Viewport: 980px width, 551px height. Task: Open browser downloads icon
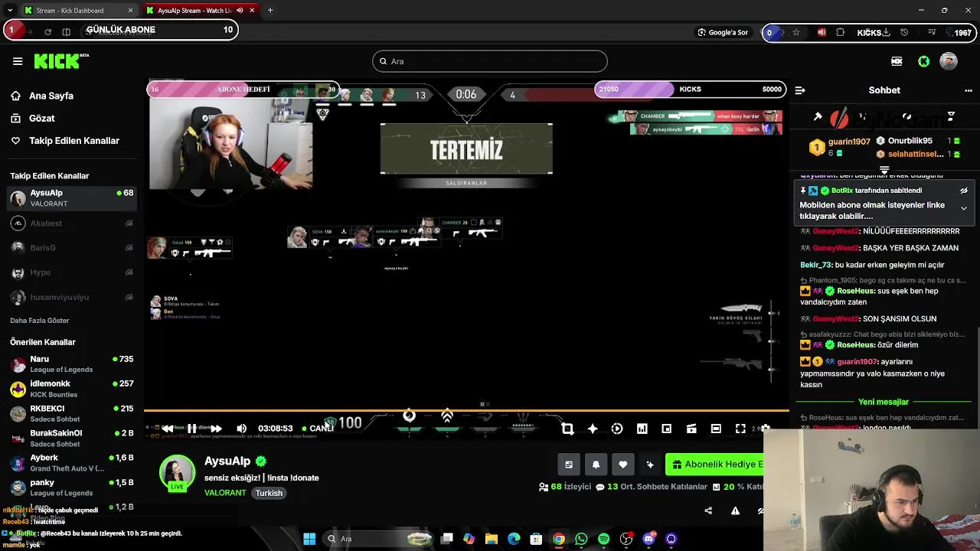[x=886, y=32]
